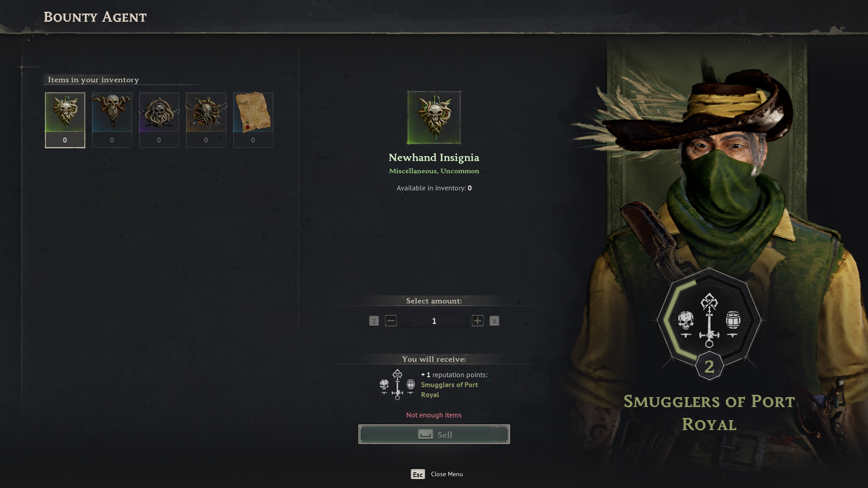868x488 pixels.
Task: Click the X maximum amount key icon
Action: tap(494, 321)
